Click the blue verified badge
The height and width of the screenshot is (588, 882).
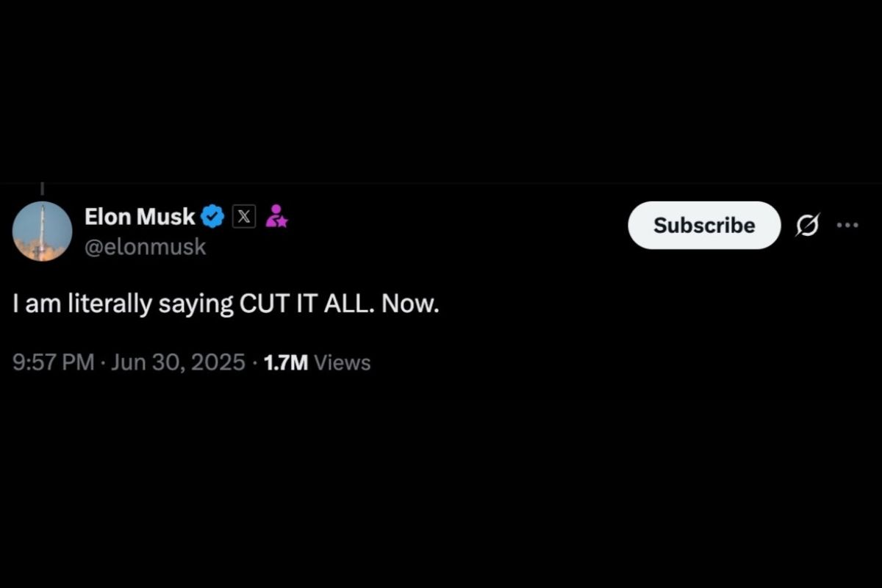click(x=212, y=216)
